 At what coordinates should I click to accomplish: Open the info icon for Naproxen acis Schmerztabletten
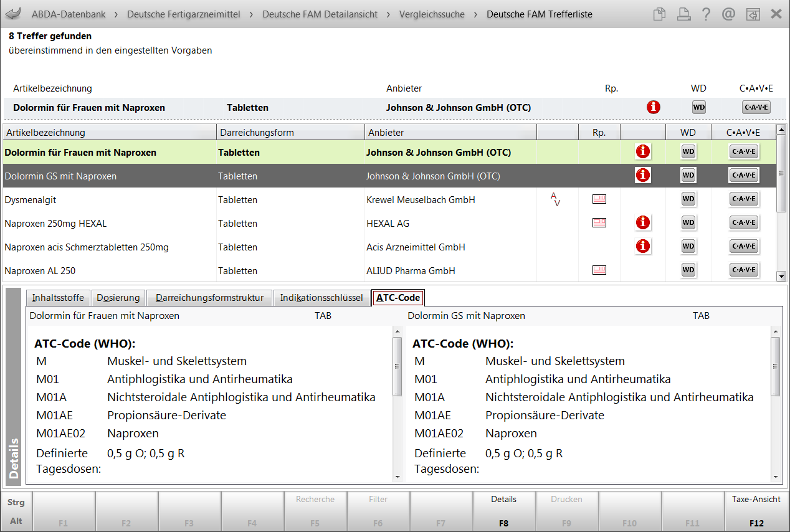pyautogui.click(x=643, y=246)
